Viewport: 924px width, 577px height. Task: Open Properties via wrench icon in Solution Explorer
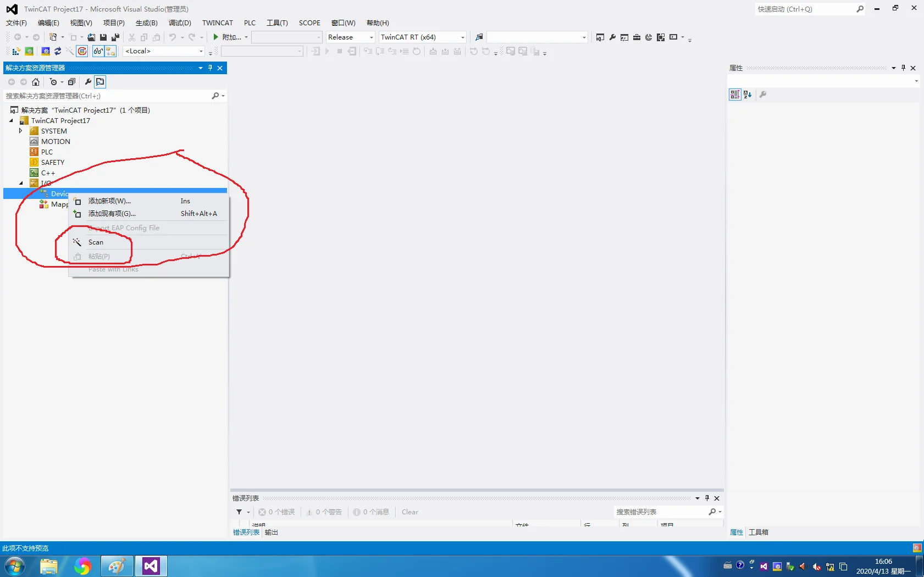88,82
